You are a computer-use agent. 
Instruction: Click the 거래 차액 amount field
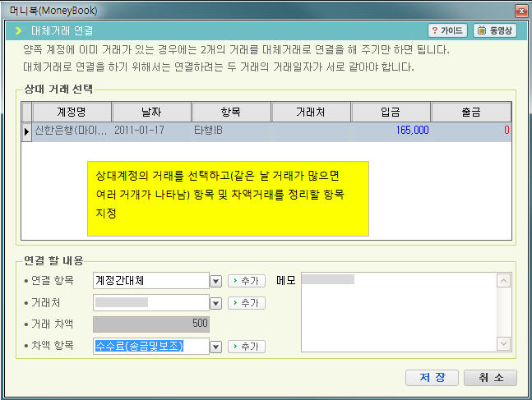152,324
